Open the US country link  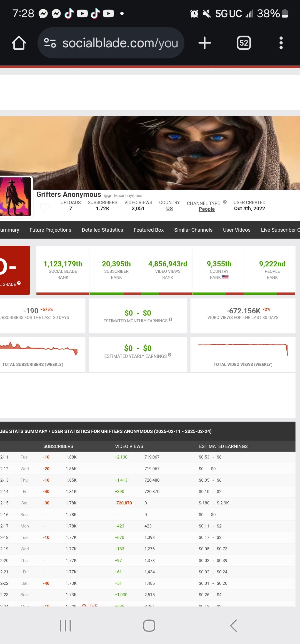point(169,209)
